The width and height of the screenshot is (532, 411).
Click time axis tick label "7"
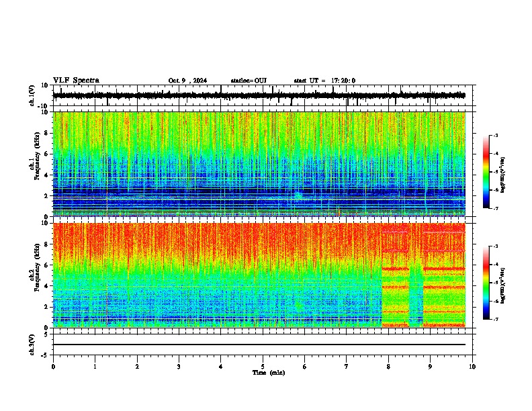[x=347, y=367]
